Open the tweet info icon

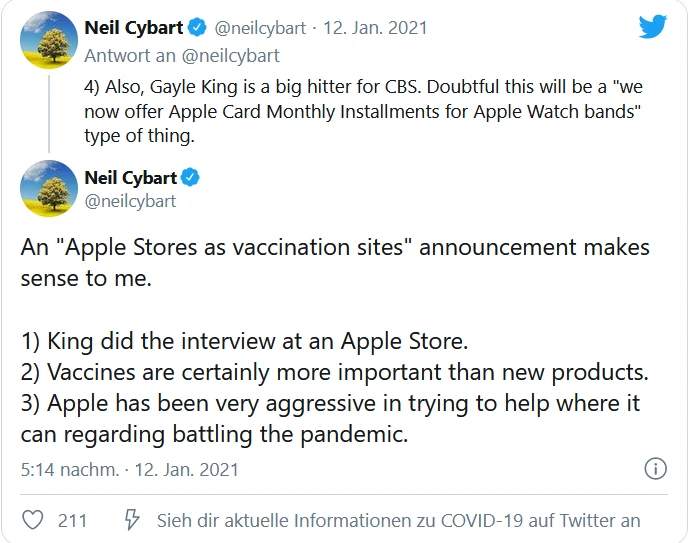pyautogui.click(x=655, y=468)
